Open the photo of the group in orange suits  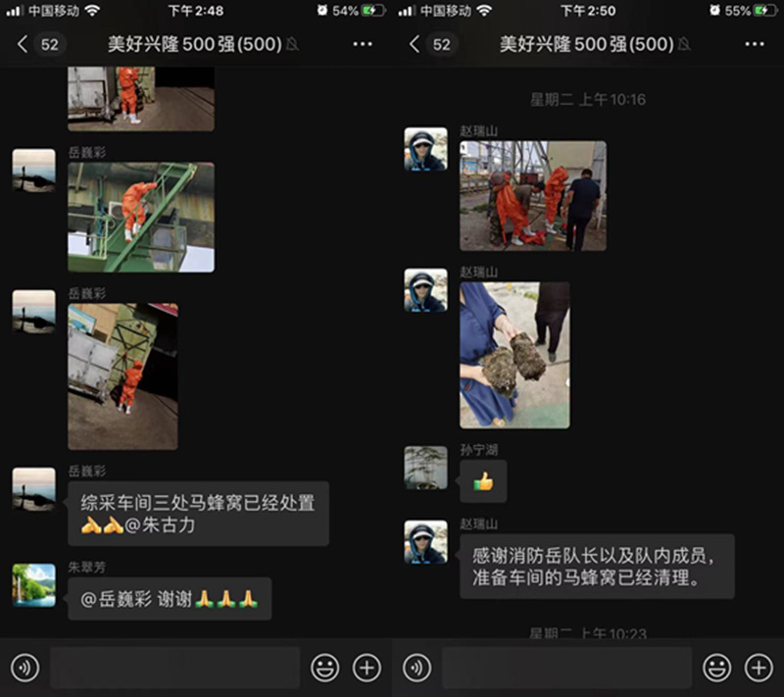coord(533,196)
